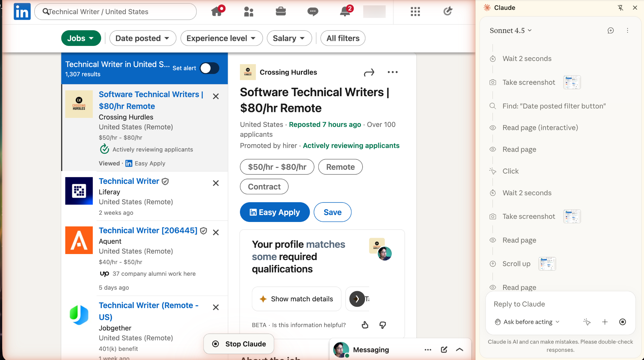Open notifications bell icon
Screen dimensions: 644x360
[x=345, y=12]
